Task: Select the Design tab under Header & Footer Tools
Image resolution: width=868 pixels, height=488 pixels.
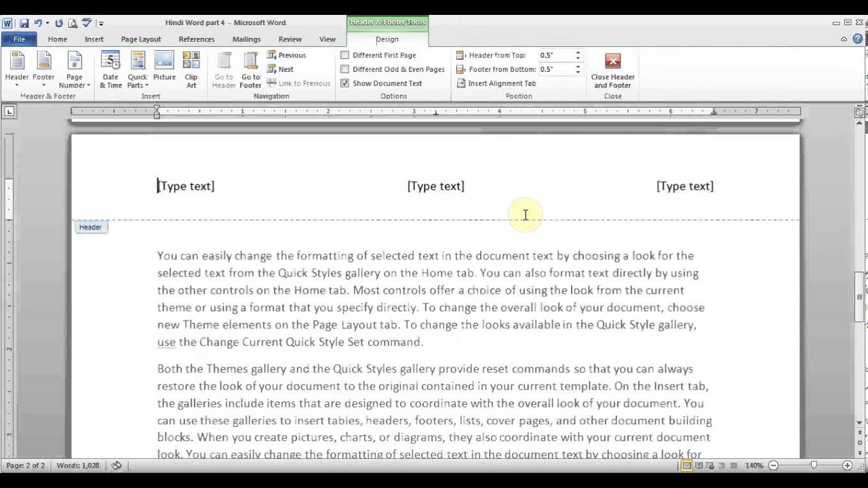Action: click(387, 39)
